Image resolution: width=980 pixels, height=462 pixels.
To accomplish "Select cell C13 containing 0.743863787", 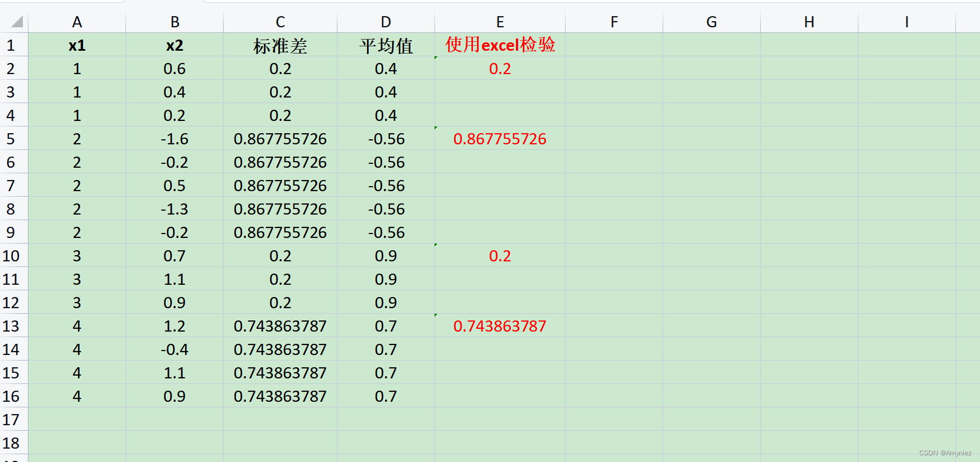I will pyautogui.click(x=280, y=326).
